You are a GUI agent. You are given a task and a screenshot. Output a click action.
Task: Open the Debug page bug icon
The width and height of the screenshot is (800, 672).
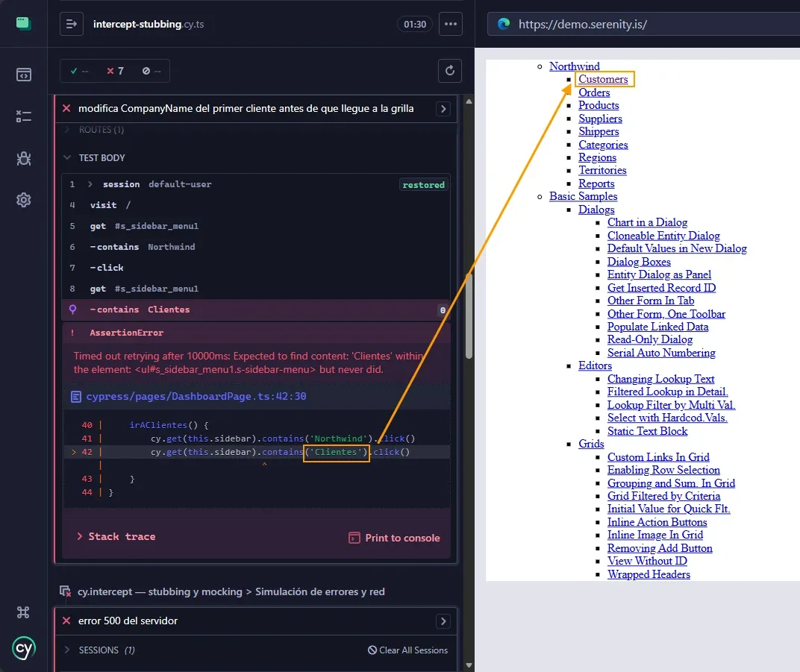tap(23, 159)
